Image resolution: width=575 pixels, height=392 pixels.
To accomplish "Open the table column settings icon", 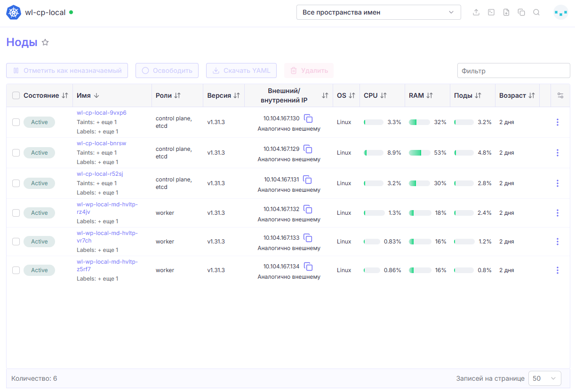I will click(560, 95).
